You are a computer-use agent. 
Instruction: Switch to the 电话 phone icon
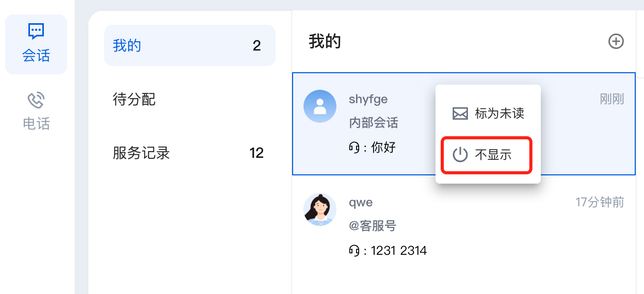click(36, 100)
